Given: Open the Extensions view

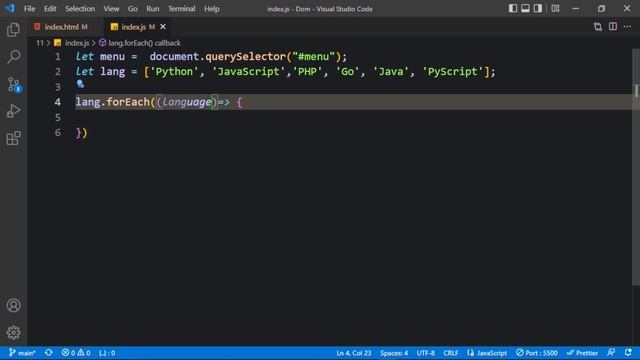Looking at the screenshot, I should 13,138.
